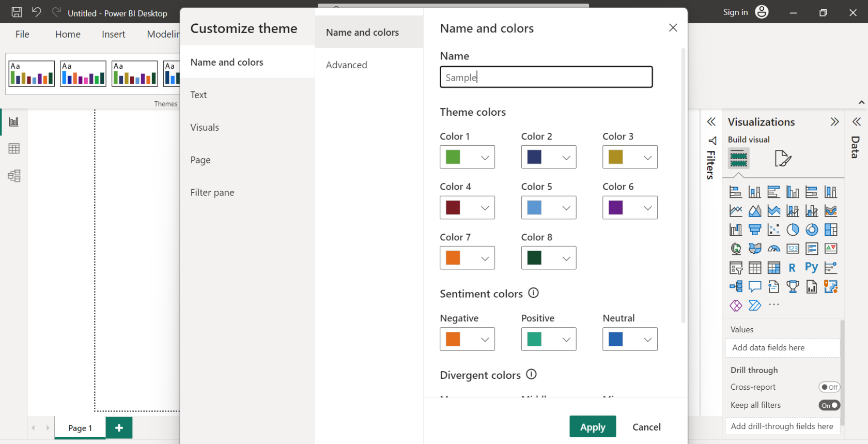Select the Card (123) visual icon

793,249
